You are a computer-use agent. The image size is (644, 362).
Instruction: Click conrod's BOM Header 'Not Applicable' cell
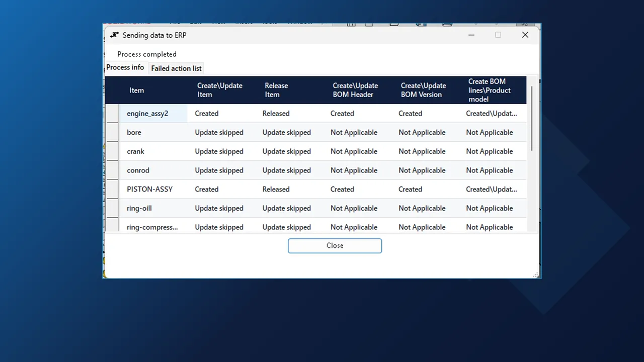pos(357,170)
